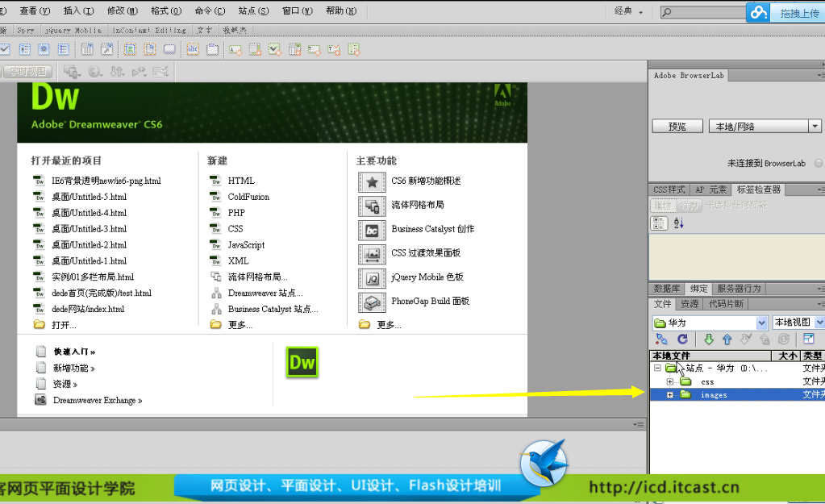Select the jQuery Mobile insert bar tab
Viewport: 825px width, 504px height.
[x=73, y=31]
